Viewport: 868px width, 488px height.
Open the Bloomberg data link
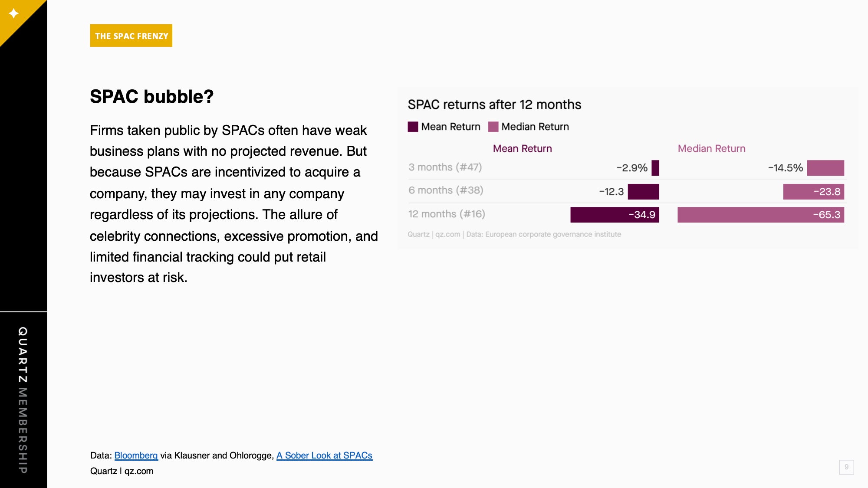(x=136, y=455)
